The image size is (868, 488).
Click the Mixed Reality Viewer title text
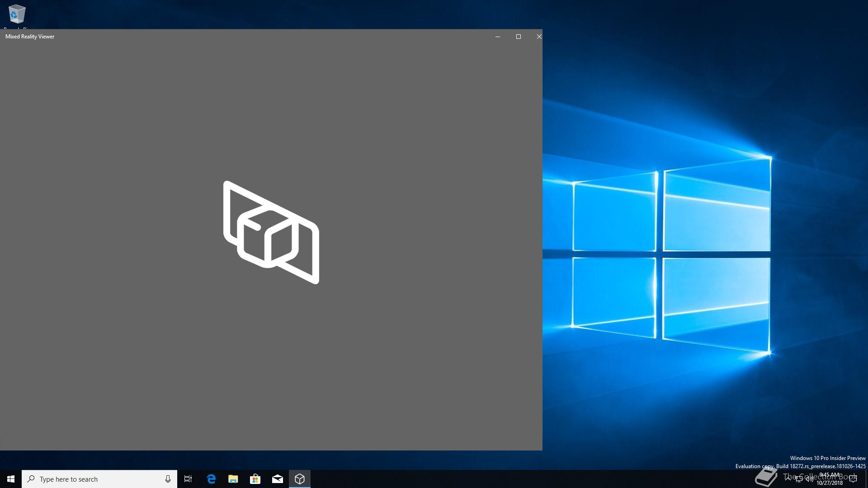click(30, 37)
